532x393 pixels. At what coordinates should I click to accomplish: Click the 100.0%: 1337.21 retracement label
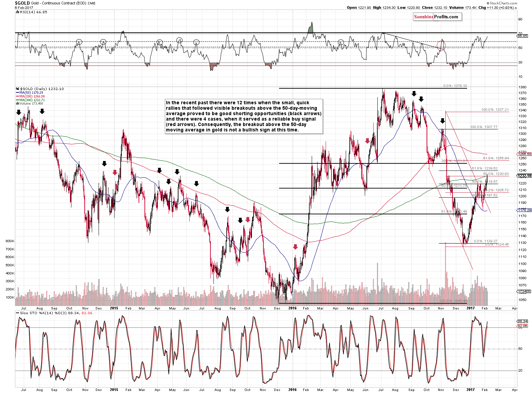495,110
